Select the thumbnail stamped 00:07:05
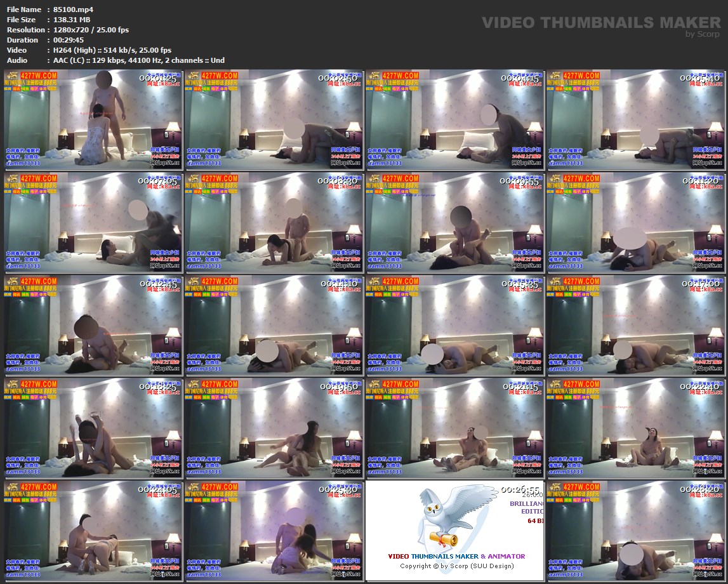The image size is (728, 584). (93, 222)
